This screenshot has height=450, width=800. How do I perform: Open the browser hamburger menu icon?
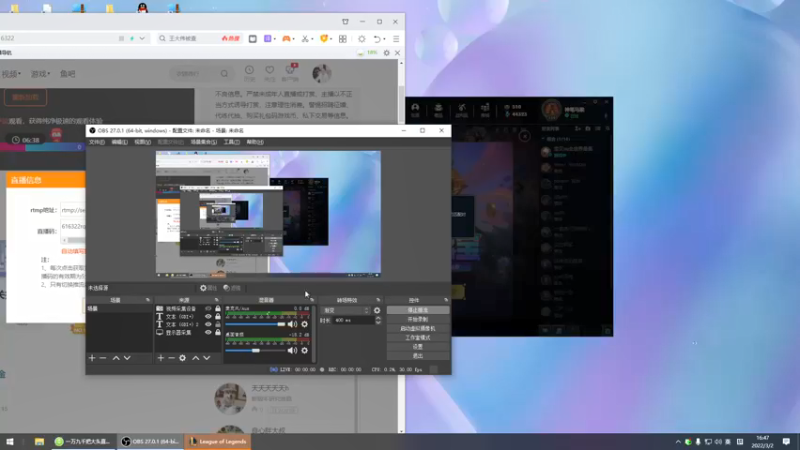tap(396, 39)
